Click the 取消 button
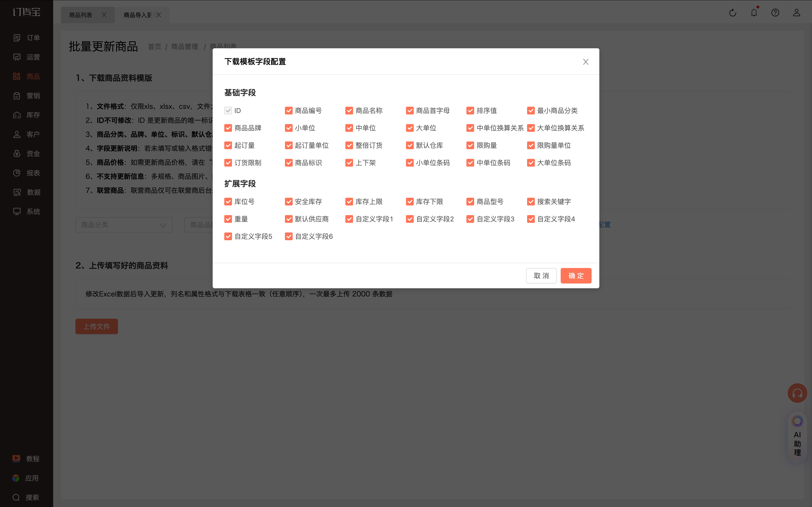The height and width of the screenshot is (507, 812). click(541, 276)
